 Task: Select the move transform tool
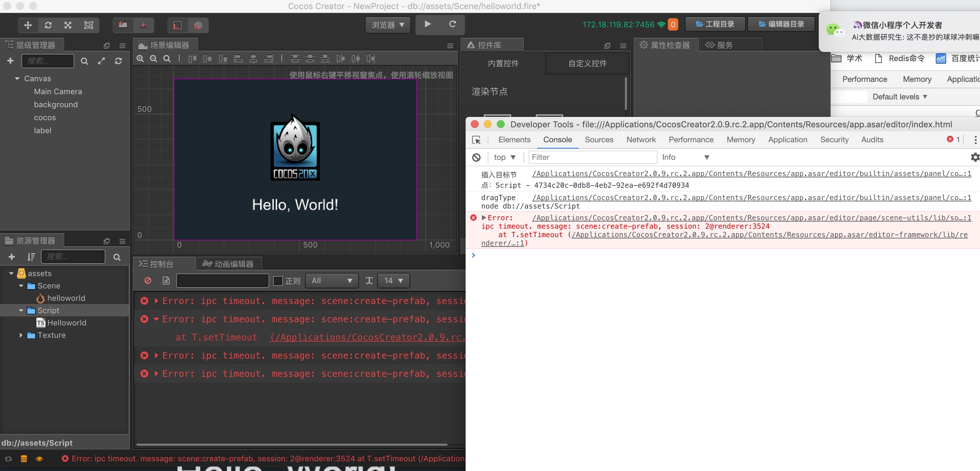[x=28, y=25]
